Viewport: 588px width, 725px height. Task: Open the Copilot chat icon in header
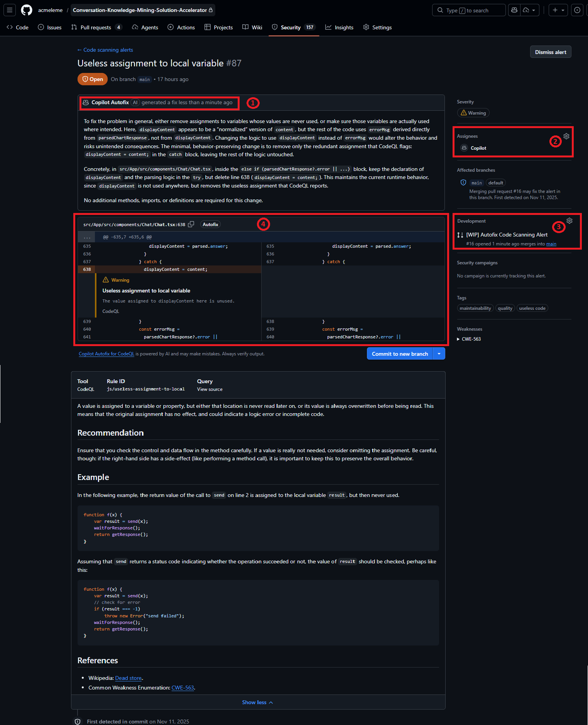(514, 10)
